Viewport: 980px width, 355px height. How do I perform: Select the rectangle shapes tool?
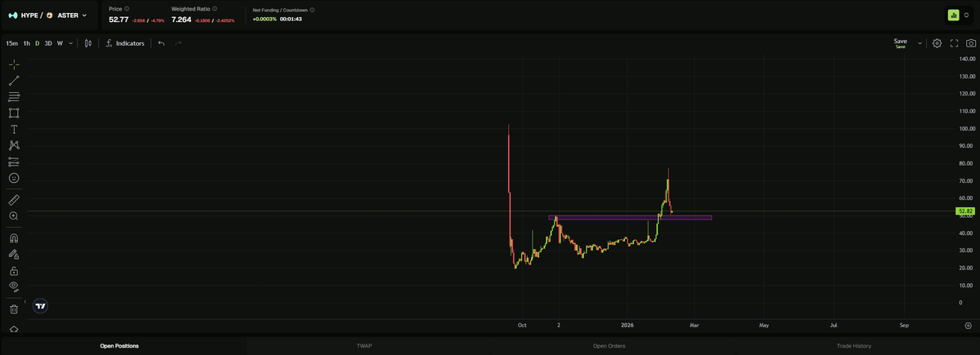[14, 113]
